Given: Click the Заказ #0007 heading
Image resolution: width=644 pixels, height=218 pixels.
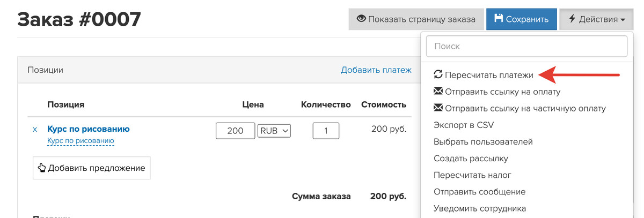Looking at the screenshot, I should coord(79,20).
